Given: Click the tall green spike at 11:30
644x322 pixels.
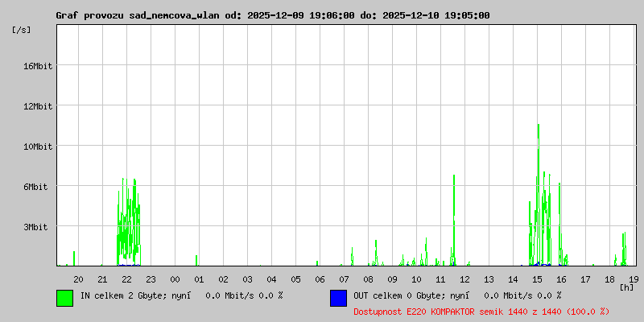Looking at the screenshot, I should tap(454, 220).
